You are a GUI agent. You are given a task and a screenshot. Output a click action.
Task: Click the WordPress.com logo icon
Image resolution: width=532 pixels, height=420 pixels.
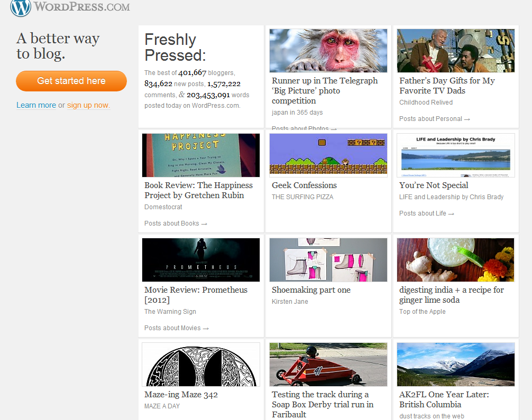[x=21, y=7]
